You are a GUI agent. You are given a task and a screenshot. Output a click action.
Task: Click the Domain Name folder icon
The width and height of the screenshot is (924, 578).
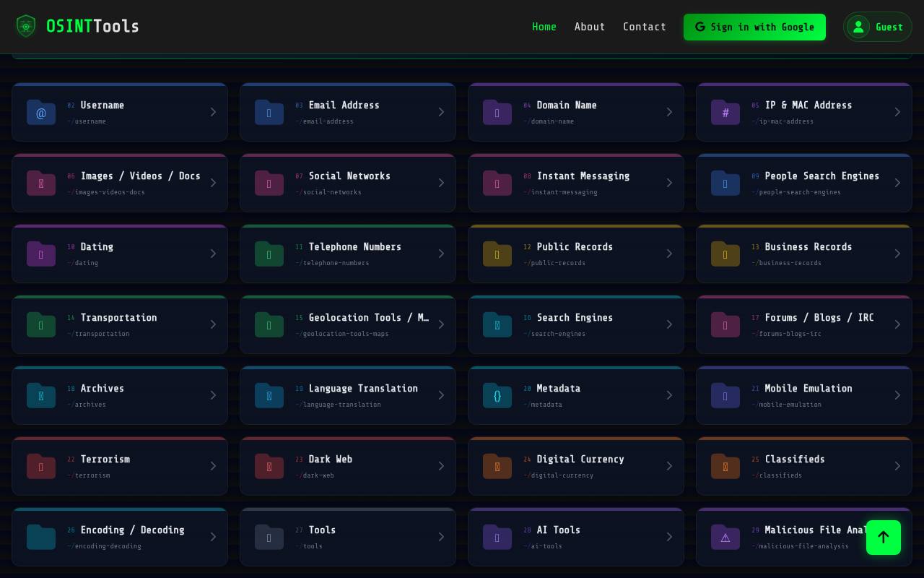497,112
